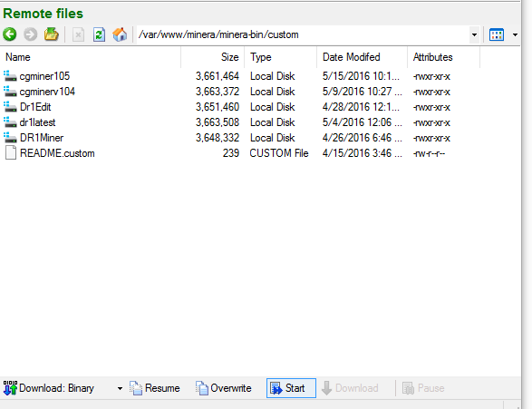Screen dimensions: 532x409
Task: Open parent folder with the folder-up icon
Action: tap(52, 34)
